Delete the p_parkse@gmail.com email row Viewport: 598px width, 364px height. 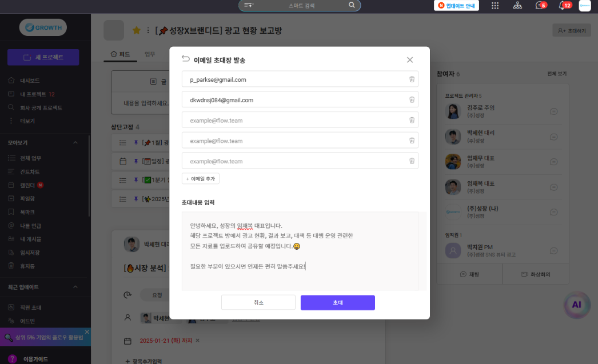click(412, 79)
